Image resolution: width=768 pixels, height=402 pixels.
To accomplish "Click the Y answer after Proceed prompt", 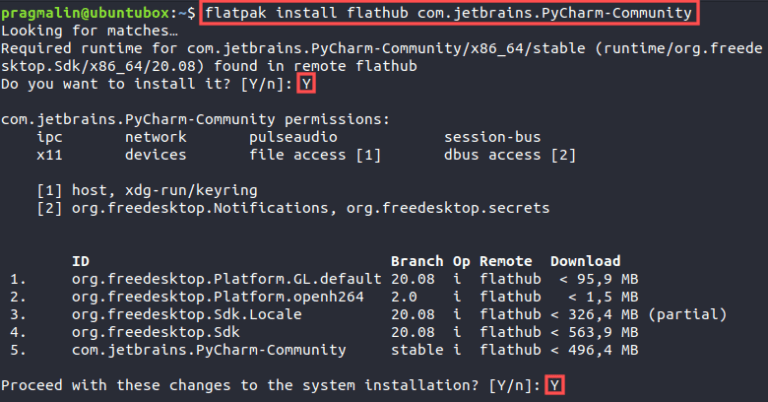I will [554, 385].
